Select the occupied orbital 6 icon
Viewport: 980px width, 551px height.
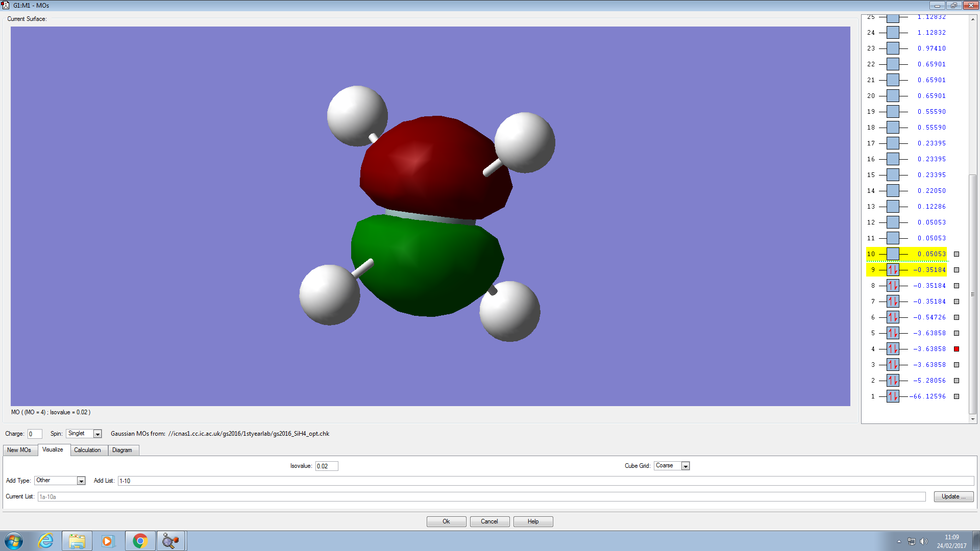click(893, 317)
